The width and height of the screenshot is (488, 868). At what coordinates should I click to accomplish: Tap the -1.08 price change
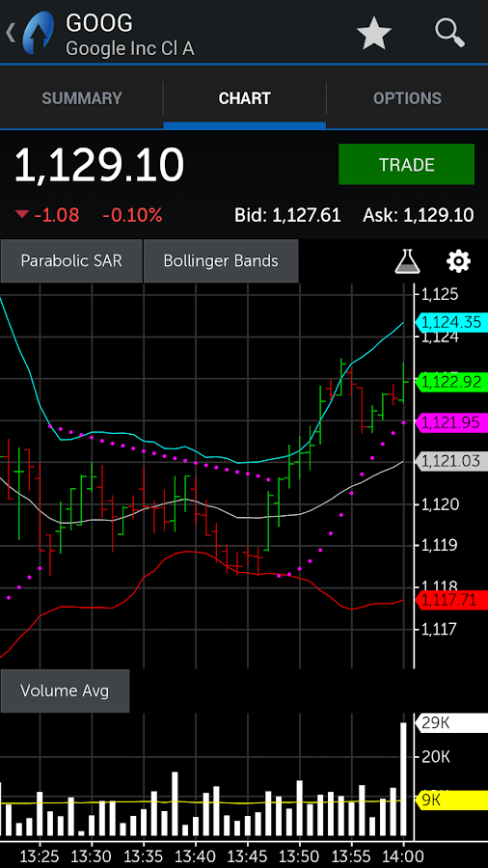(x=57, y=215)
